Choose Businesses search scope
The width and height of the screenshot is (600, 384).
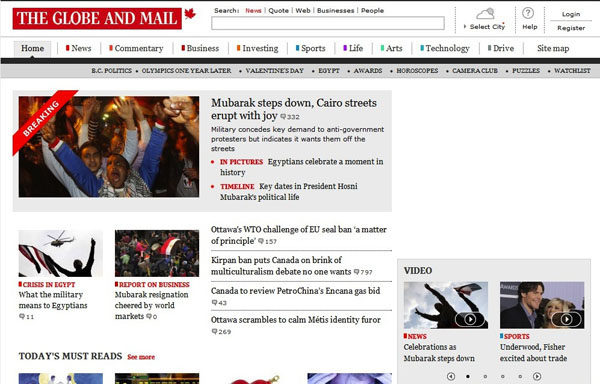(x=336, y=10)
